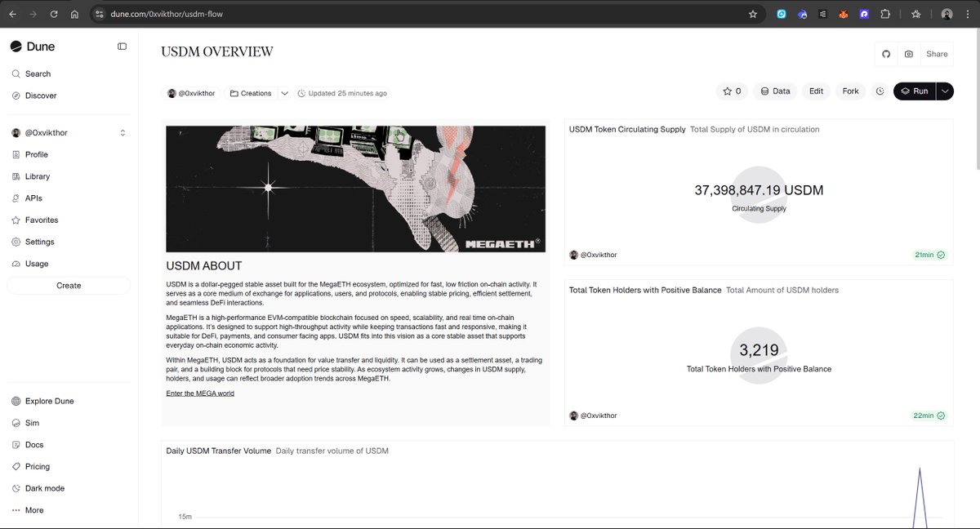Click the USDM Token Circulating Supply title

(627, 129)
